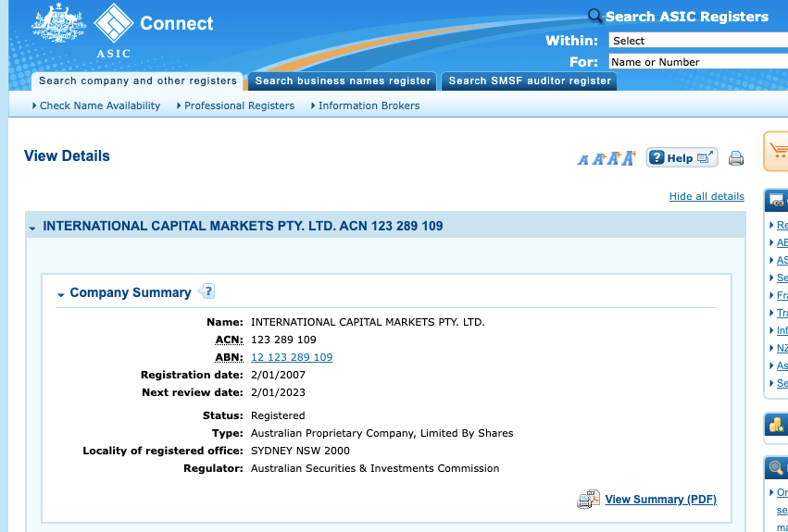Click the locality value SYDNEY NSW 2000
The image size is (788, 532).
pyautogui.click(x=300, y=451)
